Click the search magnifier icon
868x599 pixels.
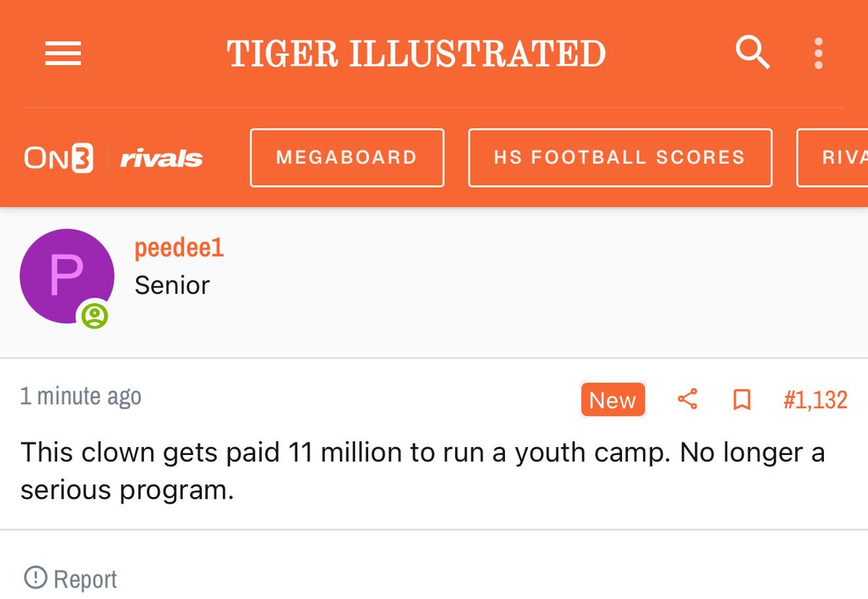[x=752, y=53]
